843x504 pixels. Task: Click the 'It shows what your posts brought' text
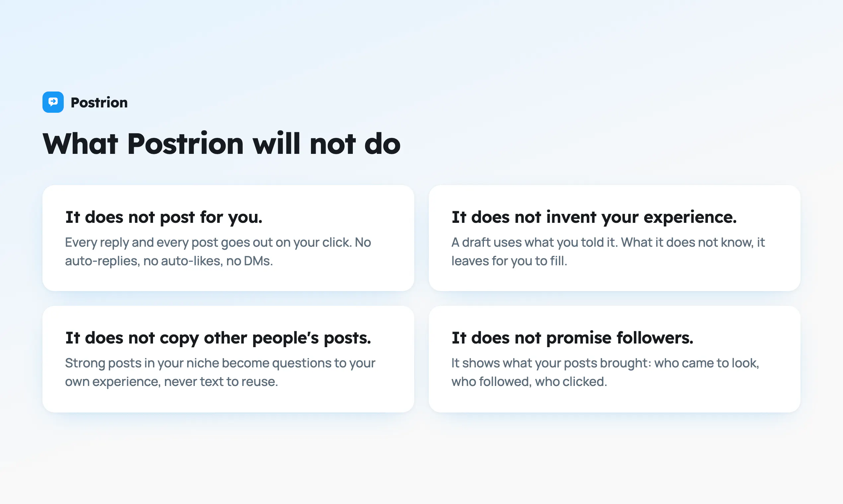(605, 372)
